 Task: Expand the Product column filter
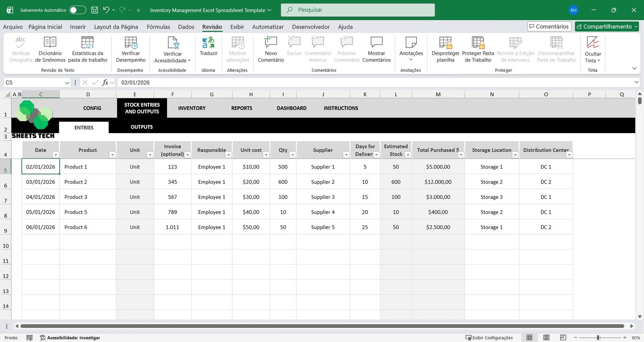click(x=112, y=155)
